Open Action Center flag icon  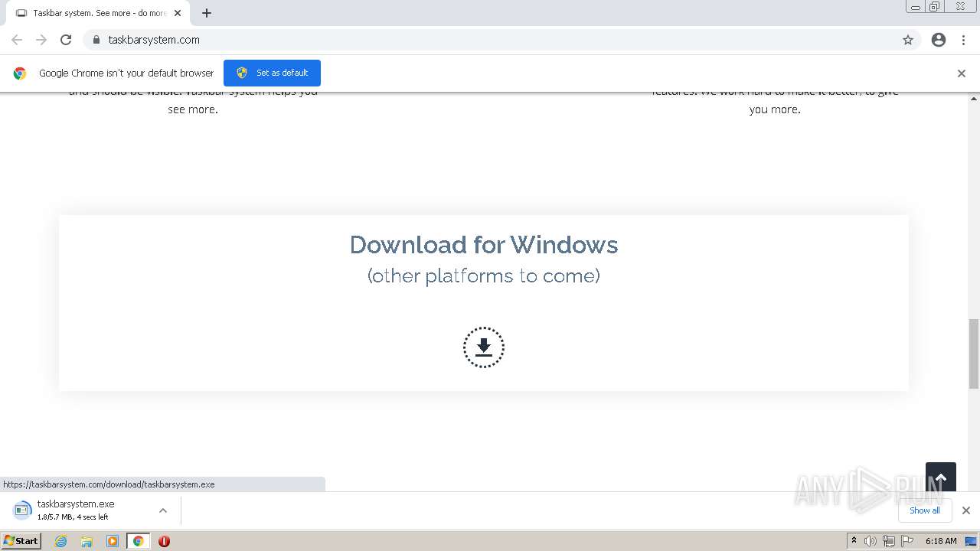click(907, 541)
